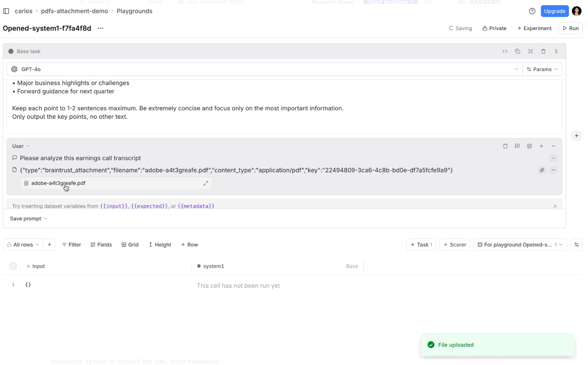Expand the Params dropdown
Viewport: 588px width, 365px height.
tap(542, 69)
